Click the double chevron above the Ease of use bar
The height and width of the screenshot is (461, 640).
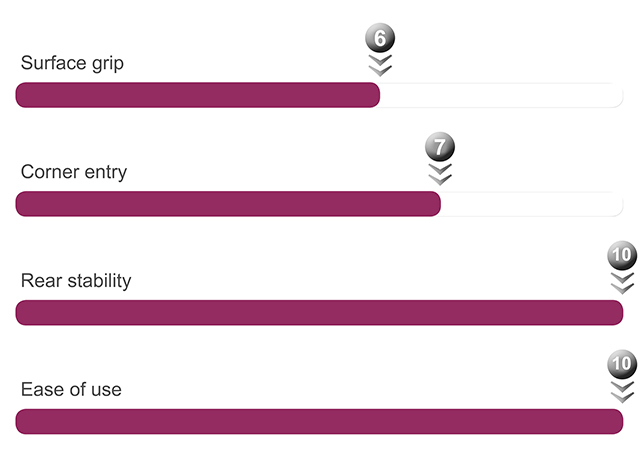622,392
